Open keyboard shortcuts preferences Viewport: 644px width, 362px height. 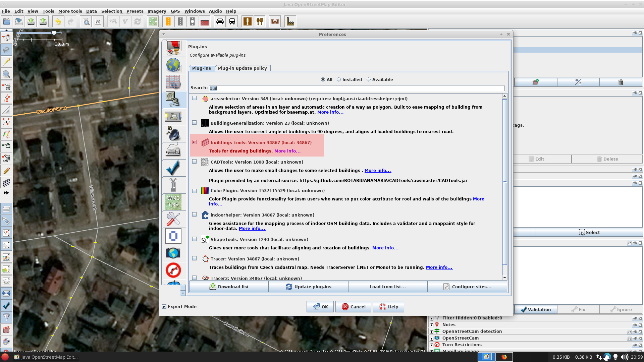click(x=173, y=150)
